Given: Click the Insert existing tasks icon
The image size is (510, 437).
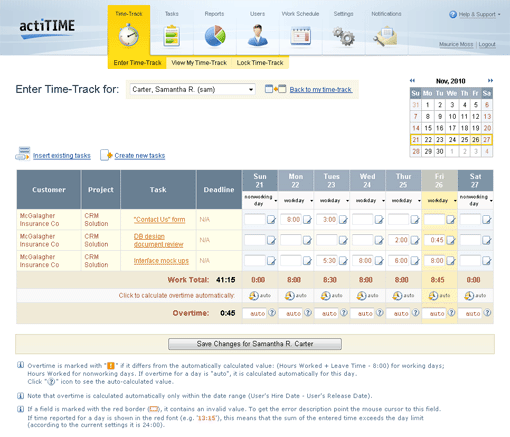Looking at the screenshot, I should point(22,154).
